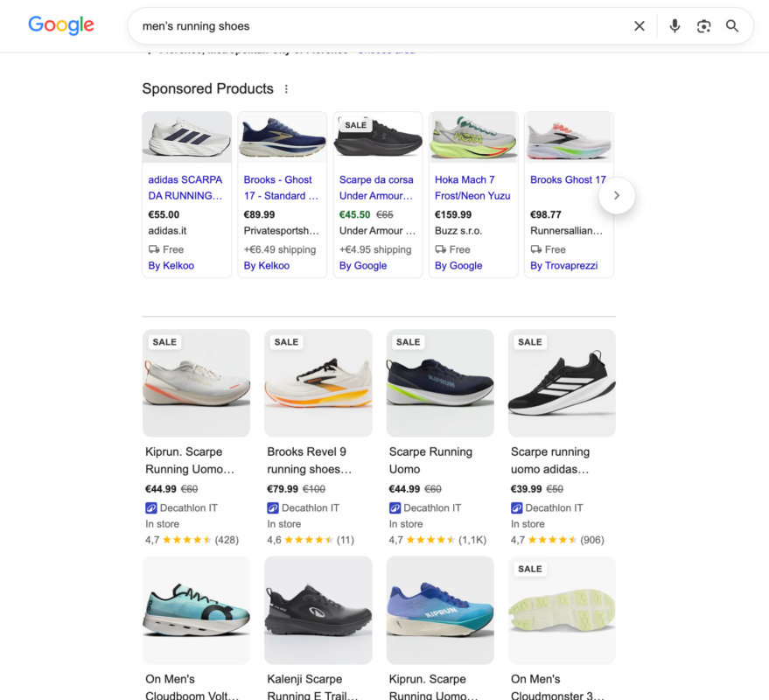This screenshot has width=769, height=700.
Task: Select On Men's Cloudboom Volt product image
Action: pyautogui.click(x=196, y=610)
